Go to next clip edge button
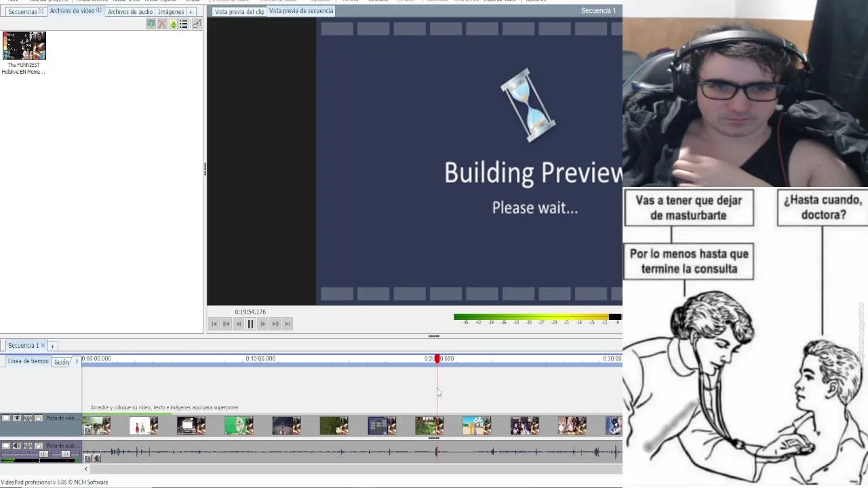 (x=275, y=324)
